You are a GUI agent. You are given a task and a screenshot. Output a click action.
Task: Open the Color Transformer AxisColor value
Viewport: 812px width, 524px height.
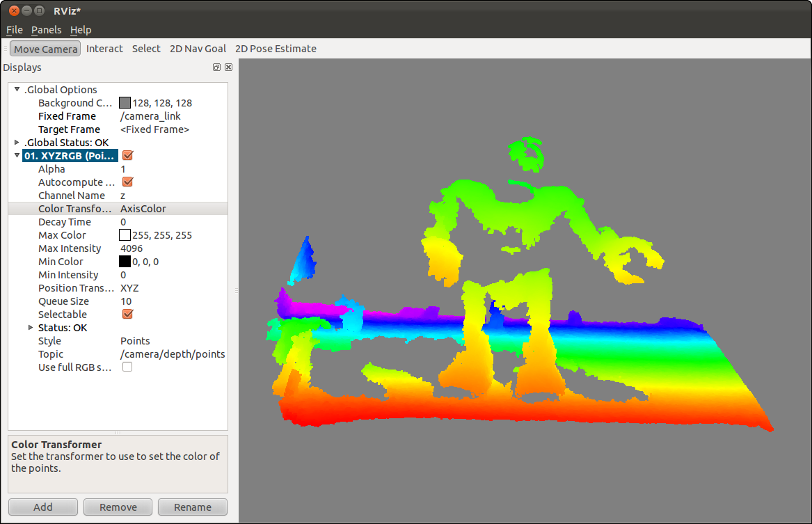[x=143, y=209]
